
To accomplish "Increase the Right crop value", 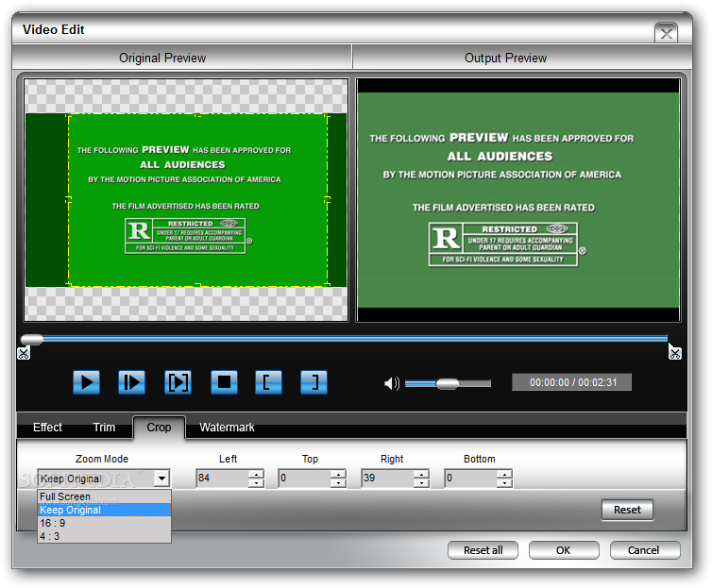I will [x=421, y=474].
